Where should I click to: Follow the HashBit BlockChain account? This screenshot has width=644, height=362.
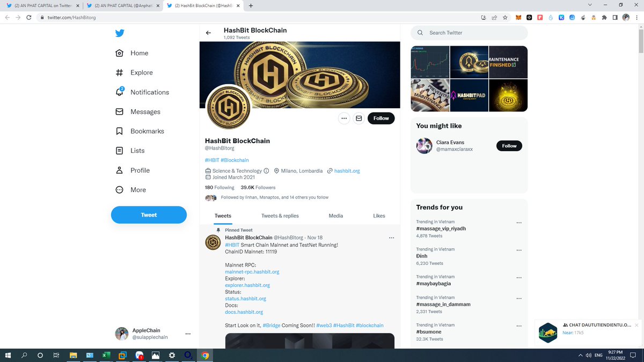tap(381, 118)
